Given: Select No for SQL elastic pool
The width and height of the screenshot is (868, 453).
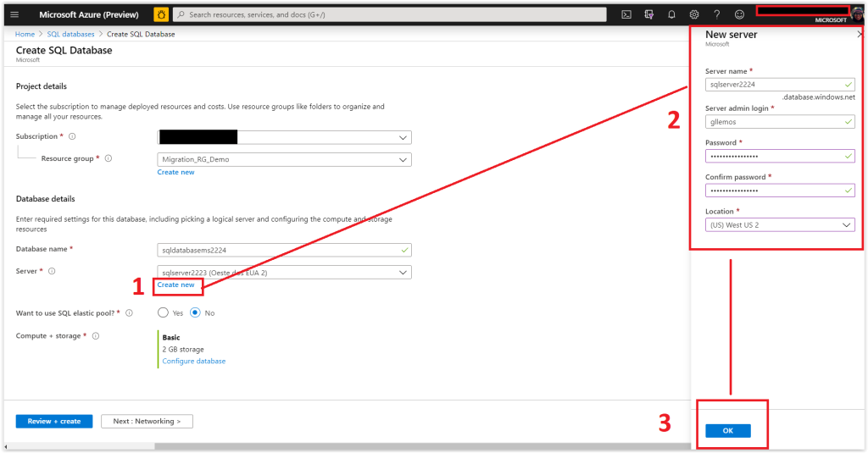Looking at the screenshot, I should pyautogui.click(x=195, y=313).
